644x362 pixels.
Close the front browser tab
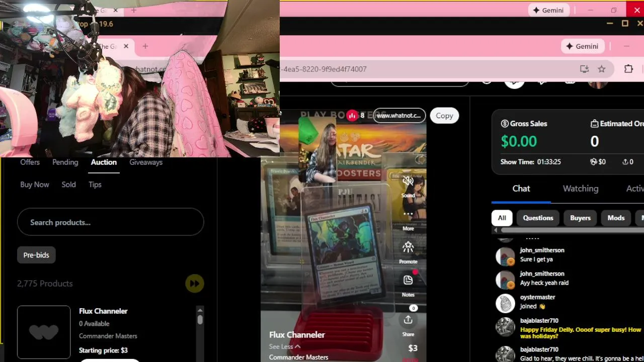pyautogui.click(x=126, y=46)
